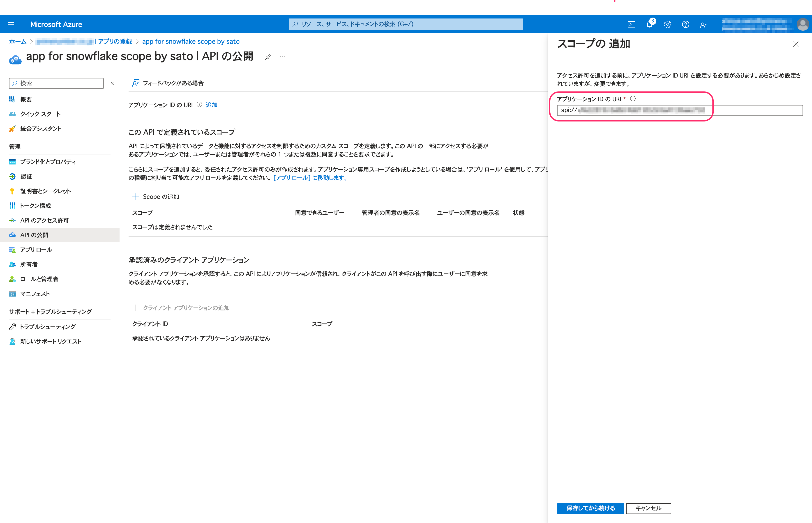
Task: Click the 統合アシスタント rocket icon
Action: 12,129
